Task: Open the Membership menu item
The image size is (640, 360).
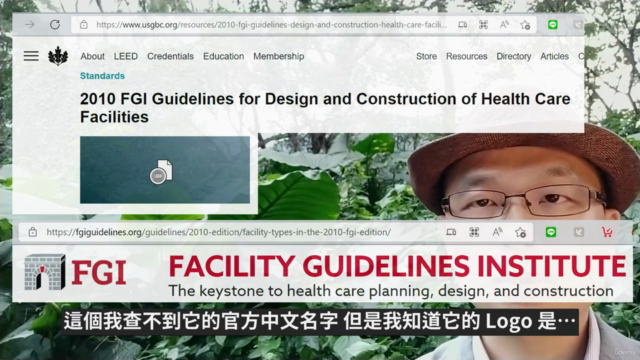Action: [278, 56]
